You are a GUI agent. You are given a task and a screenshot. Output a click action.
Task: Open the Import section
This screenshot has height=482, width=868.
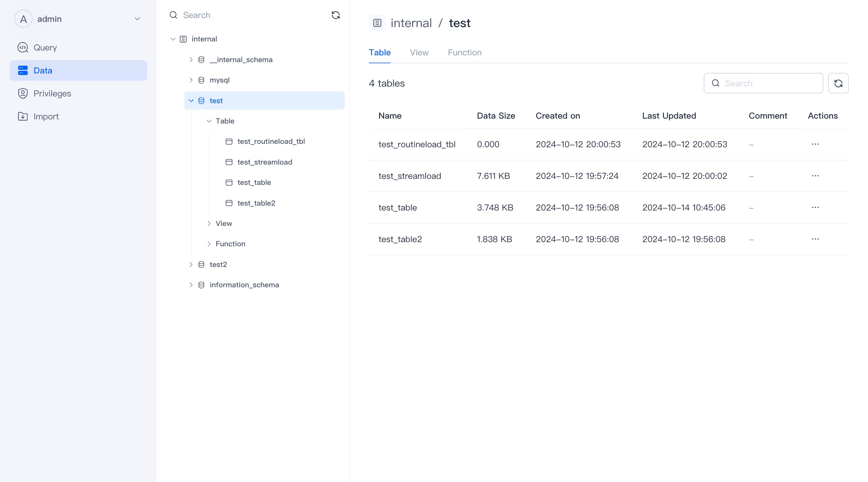pyautogui.click(x=46, y=117)
